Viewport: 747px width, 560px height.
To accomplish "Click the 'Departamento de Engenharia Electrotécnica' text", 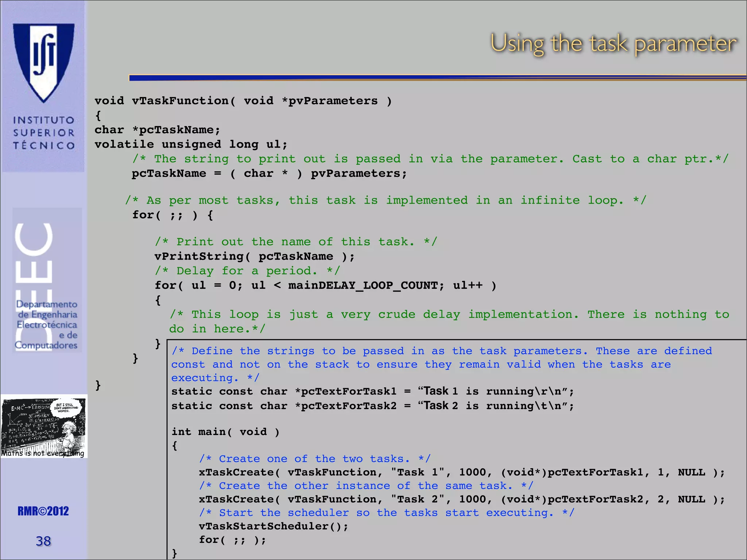I will coord(47,324).
